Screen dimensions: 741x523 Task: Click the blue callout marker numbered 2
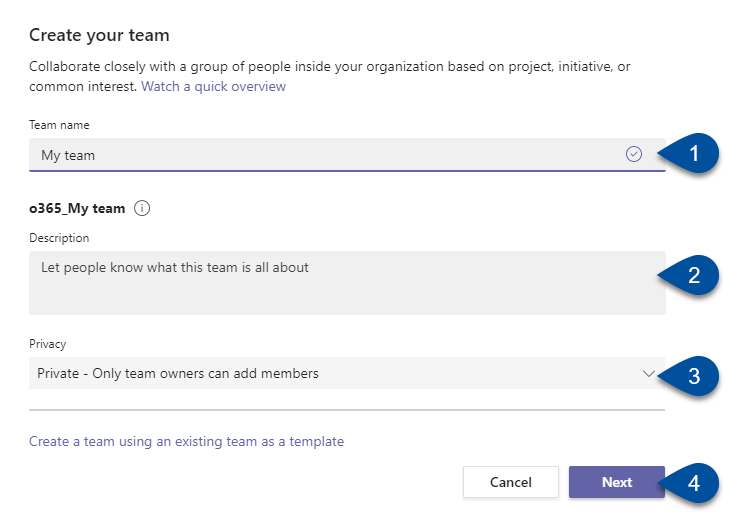[x=689, y=275]
